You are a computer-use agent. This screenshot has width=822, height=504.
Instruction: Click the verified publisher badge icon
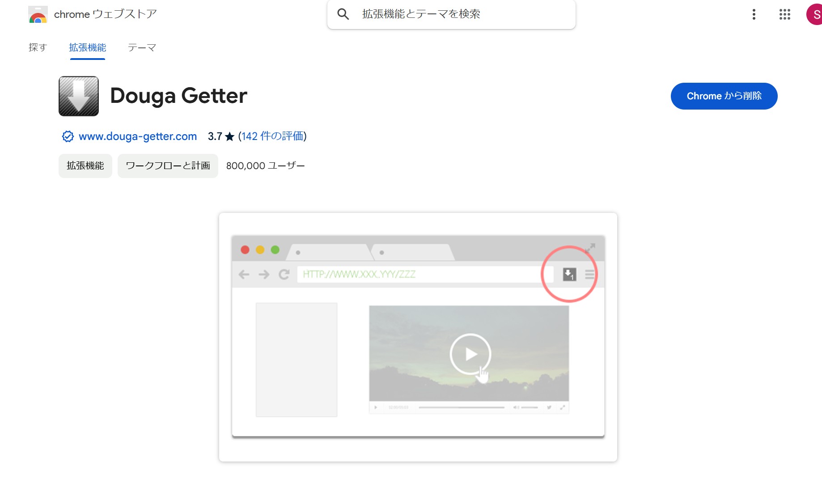pyautogui.click(x=68, y=136)
